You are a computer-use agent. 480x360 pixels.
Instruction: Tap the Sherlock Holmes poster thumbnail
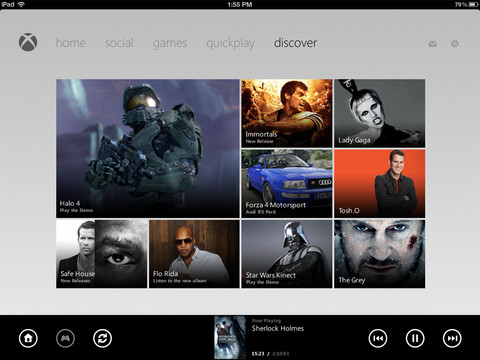230,337
